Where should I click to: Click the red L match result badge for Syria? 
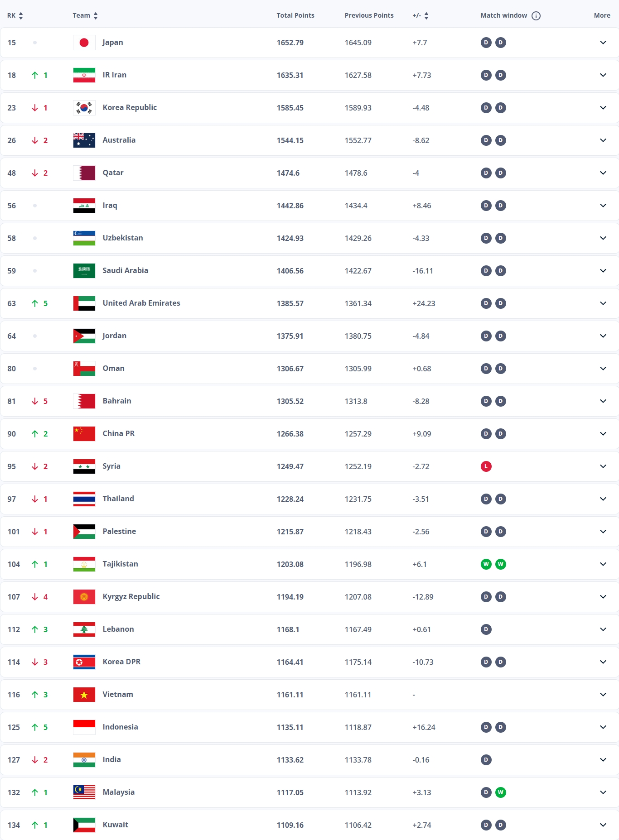[x=486, y=466]
